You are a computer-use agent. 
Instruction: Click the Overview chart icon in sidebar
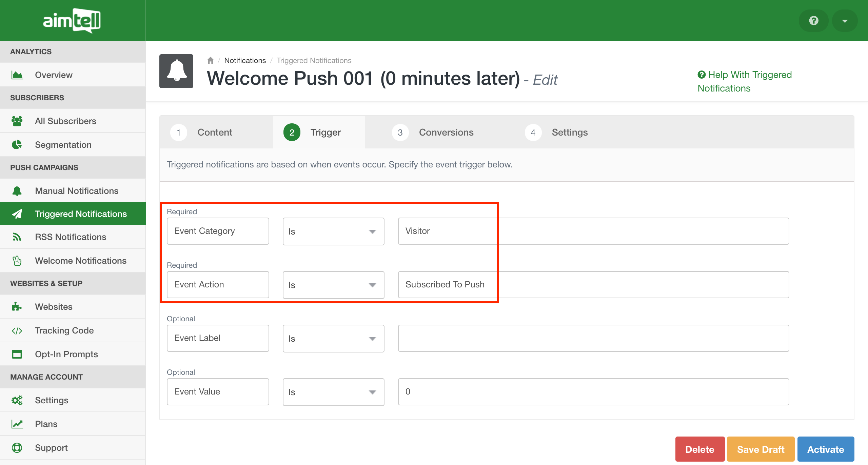pos(17,75)
